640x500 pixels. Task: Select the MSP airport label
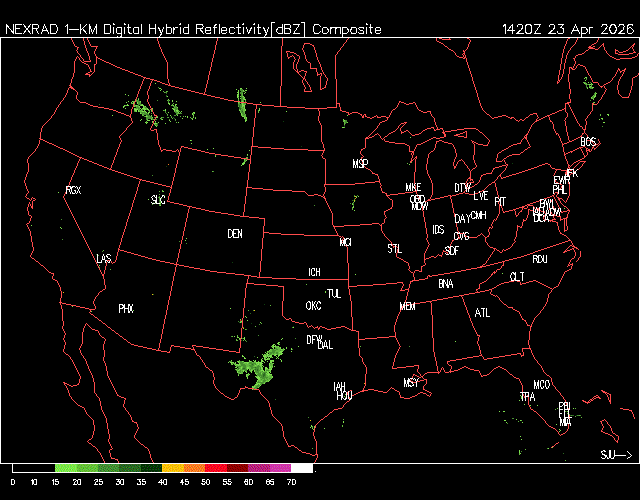click(360, 163)
